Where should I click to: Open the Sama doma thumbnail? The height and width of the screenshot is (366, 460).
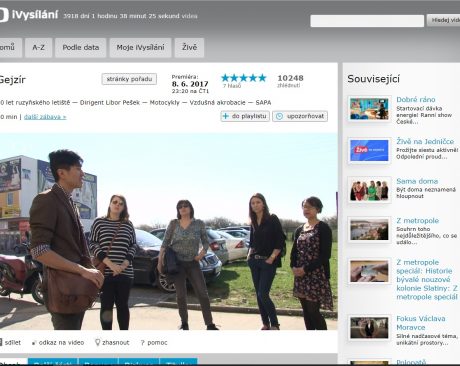coord(369,190)
